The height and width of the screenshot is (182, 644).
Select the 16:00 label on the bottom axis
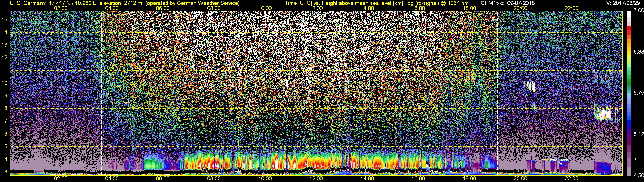[x=418, y=179]
